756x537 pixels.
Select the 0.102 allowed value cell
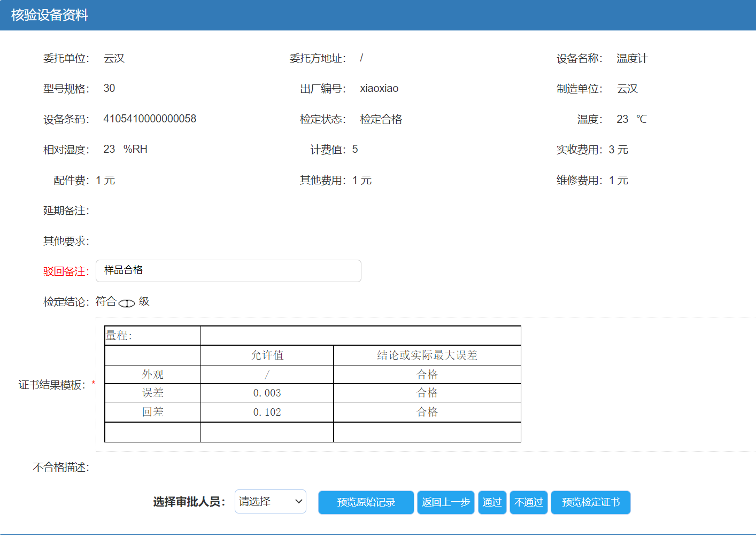[x=267, y=412]
